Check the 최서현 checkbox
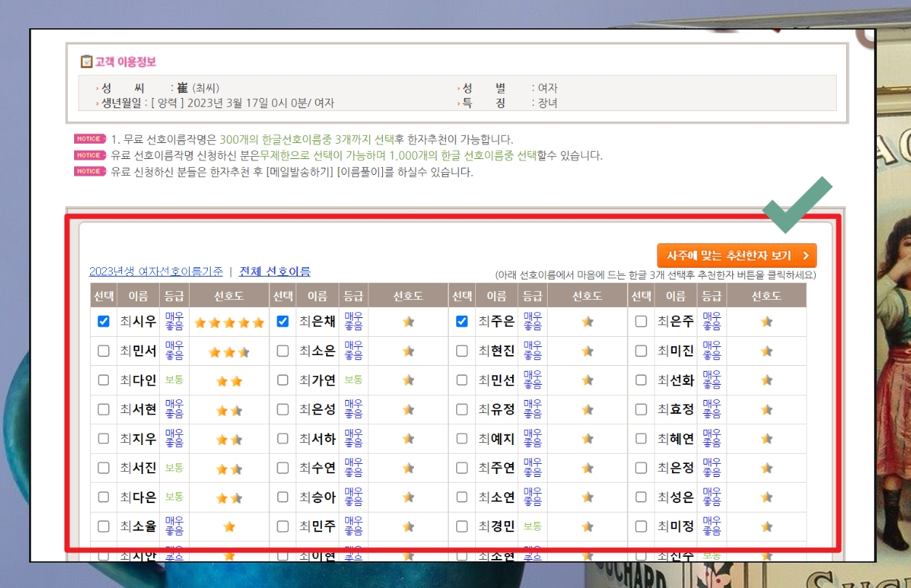The image size is (911, 588). pos(103,409)
